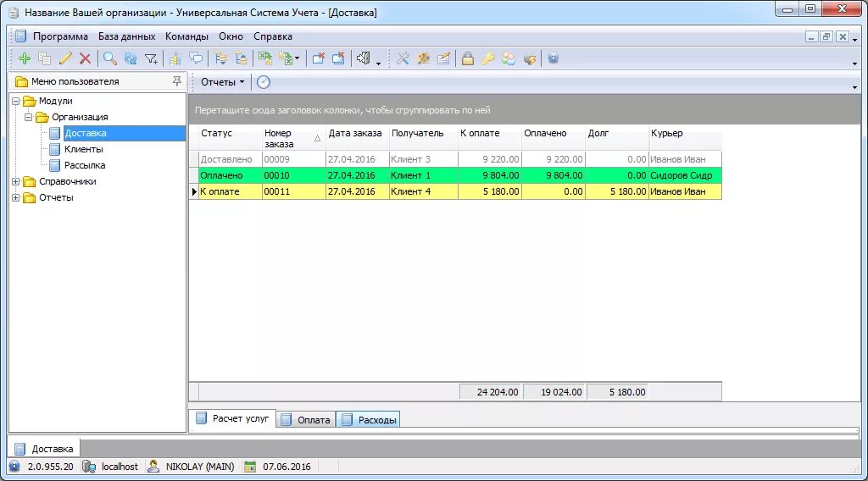
Task: Collapse the Модули tree node
Action: [16, 101]
